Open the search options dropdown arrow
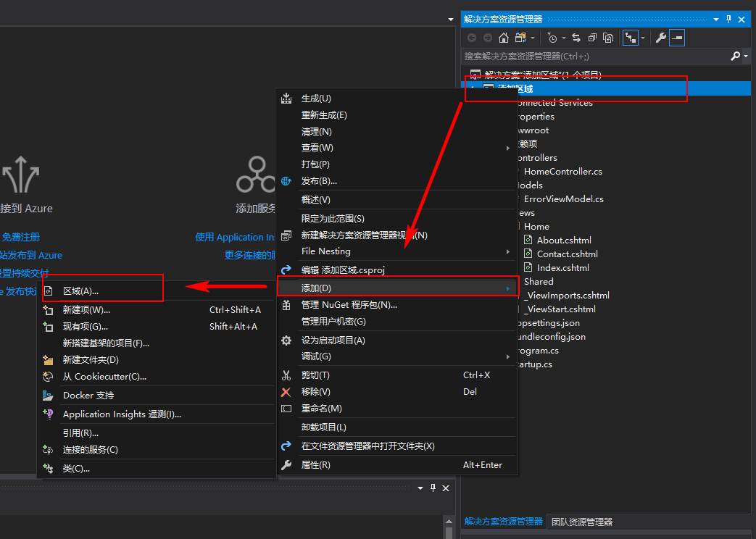Screen dimensions: 756x539 click(746, 57)
